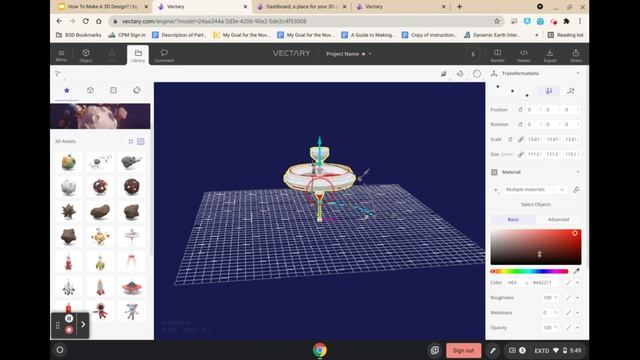Expand the recording controls arrow
The height and width of the screenshot is (360, 640).
tap(83, 324)
